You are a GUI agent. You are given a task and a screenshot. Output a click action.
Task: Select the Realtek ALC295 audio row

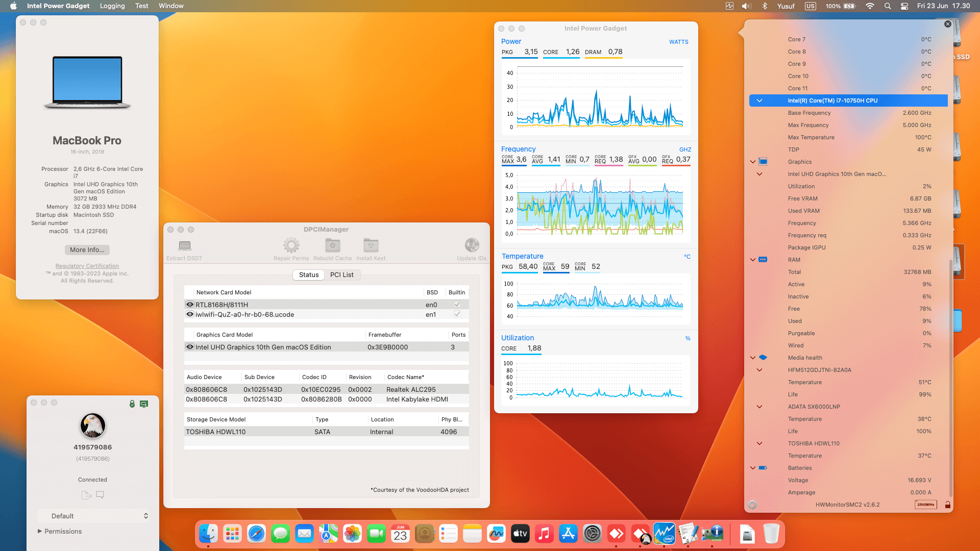(327, 389)
